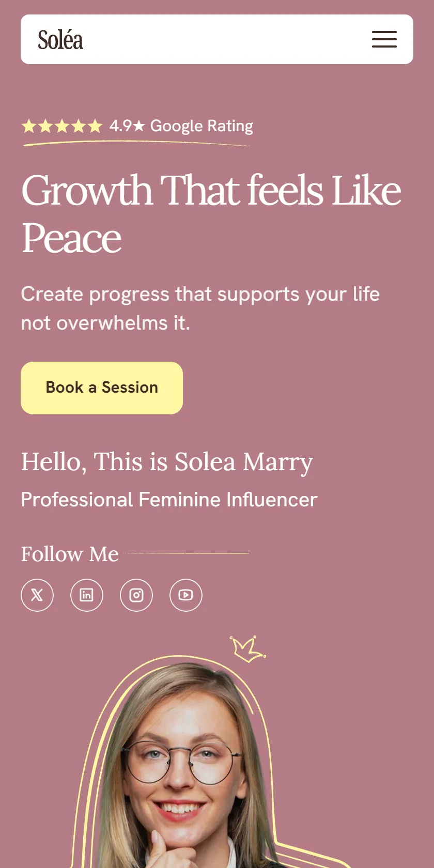Click the Hello, This is Solea Marry text
This screenshot has width=434, height=868.
coord(167,462)
